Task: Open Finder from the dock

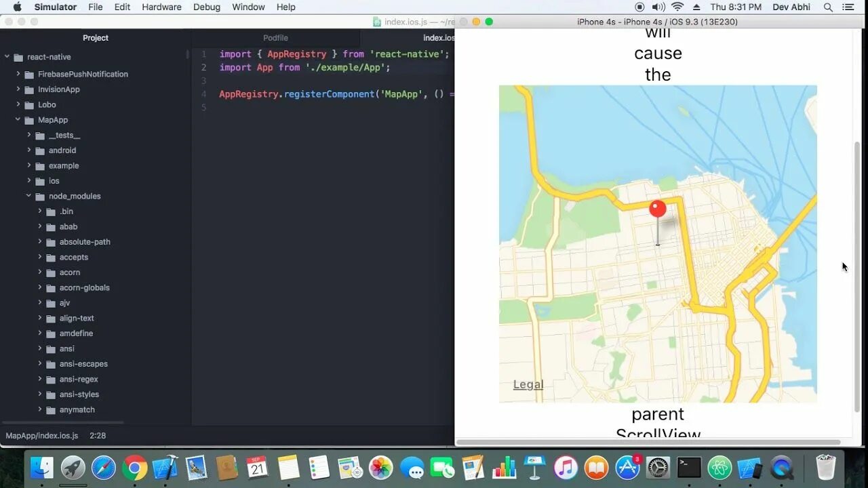Action: tap(42, 468)
